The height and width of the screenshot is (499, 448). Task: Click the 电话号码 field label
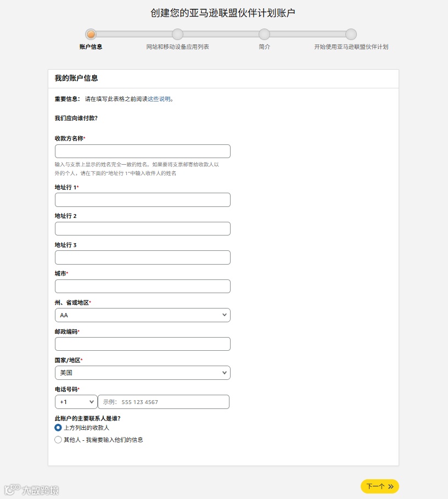coord(66,389)
